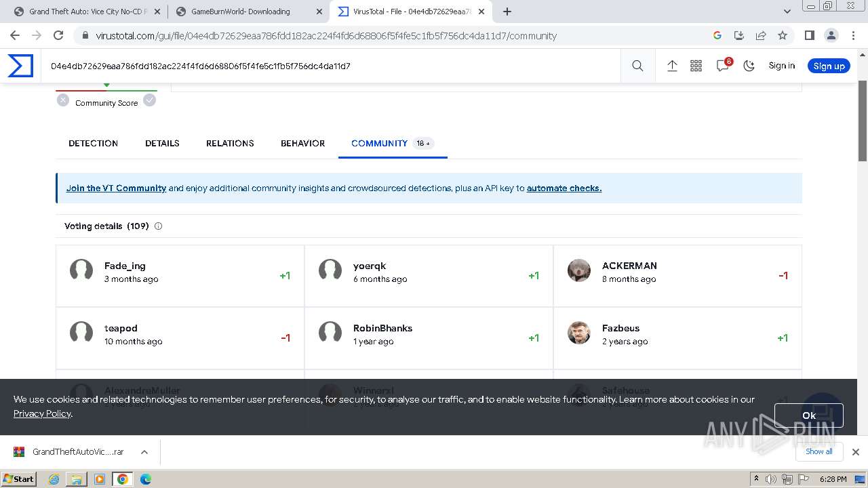Open yoerqk voter name
This screenshot has width=868, height=488.
[370, 266]
